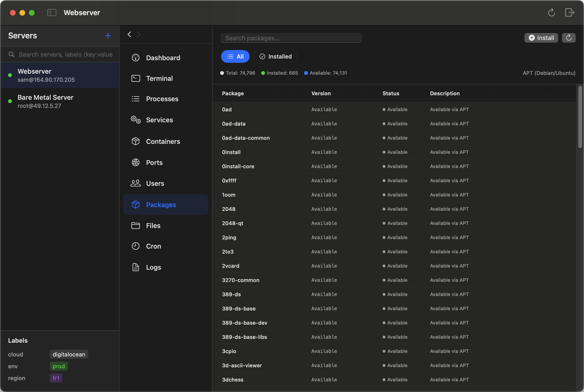Image resolution: width=584 pixels, height=392 pixels.
Task: Select the 2ping package
Action: (394, 237)
